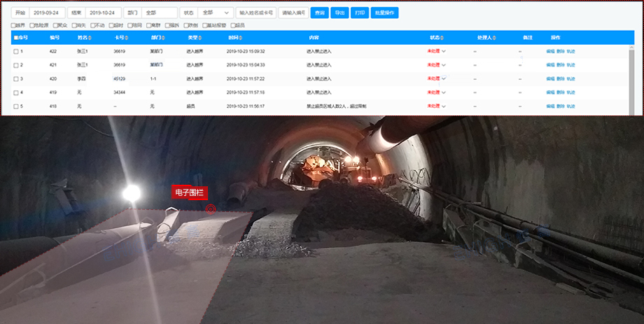This screenshot has height=324, width=644.
Task: Click the sort arrows on 姓名 column
Action: point(89,37)
